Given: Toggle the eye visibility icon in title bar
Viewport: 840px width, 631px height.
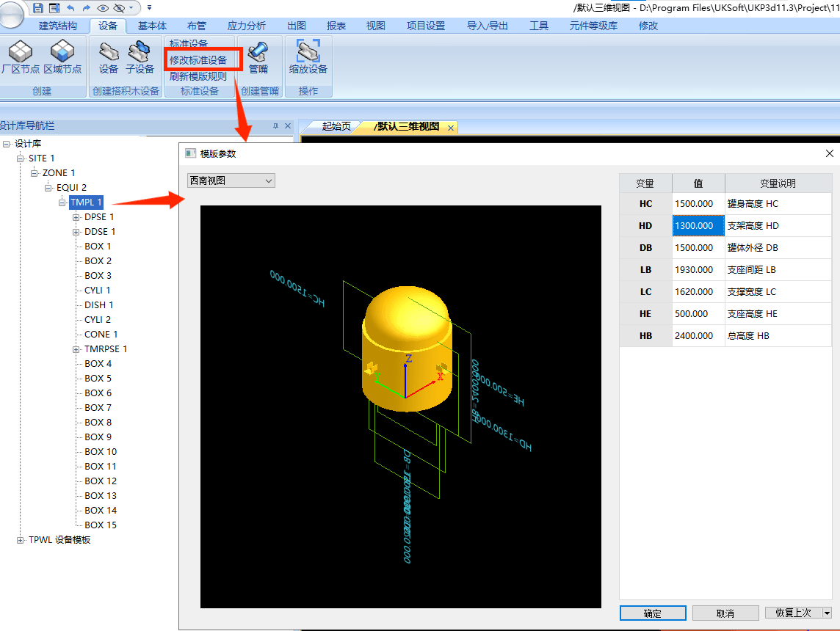Looking at the screenshot, I should [103, 7].
